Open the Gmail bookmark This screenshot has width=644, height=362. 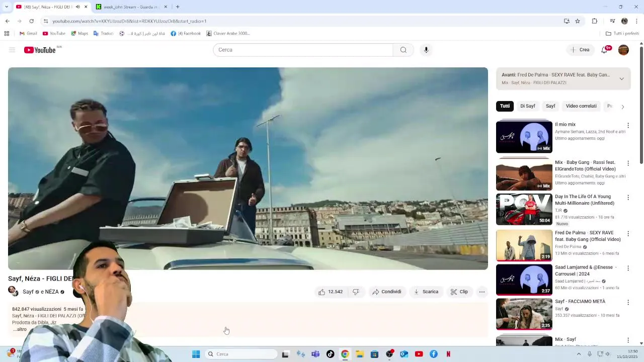click(x=28, y=34)
